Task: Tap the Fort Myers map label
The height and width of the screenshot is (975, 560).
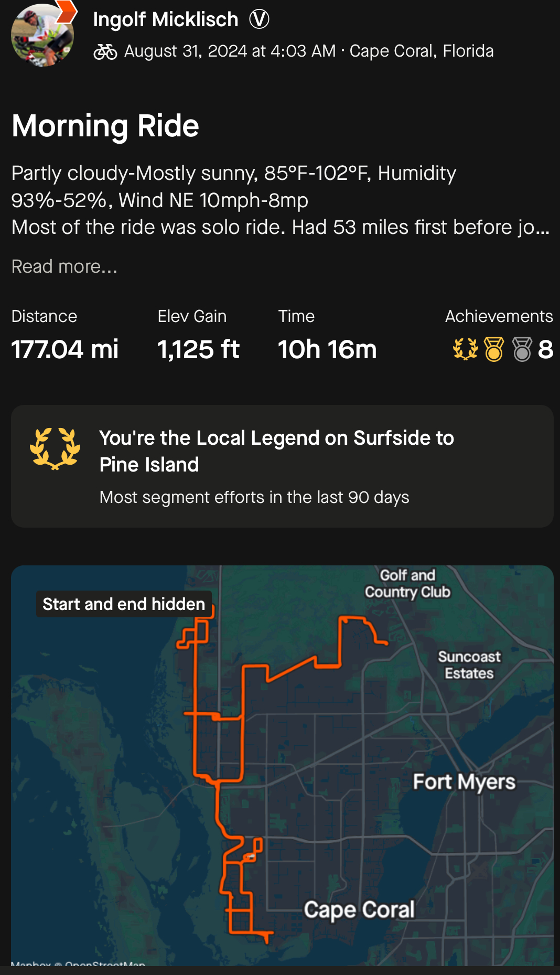Action: (x=464, y=782)
